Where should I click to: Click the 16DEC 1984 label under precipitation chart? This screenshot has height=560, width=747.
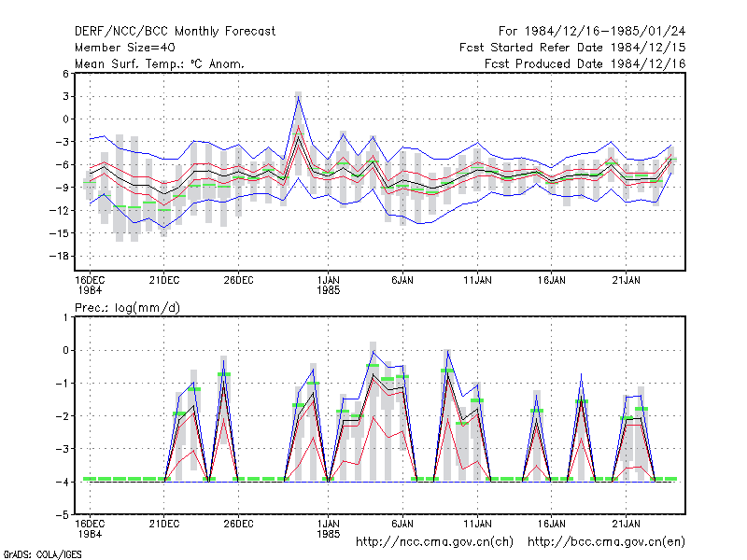90,528
